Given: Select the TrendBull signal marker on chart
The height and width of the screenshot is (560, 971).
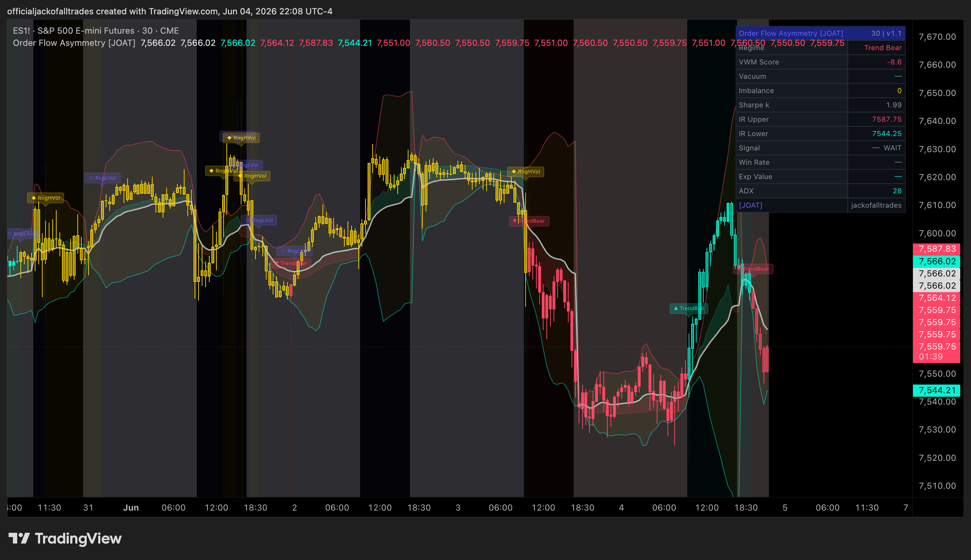Looking at the screenshot, I should [x=689, y=308].
